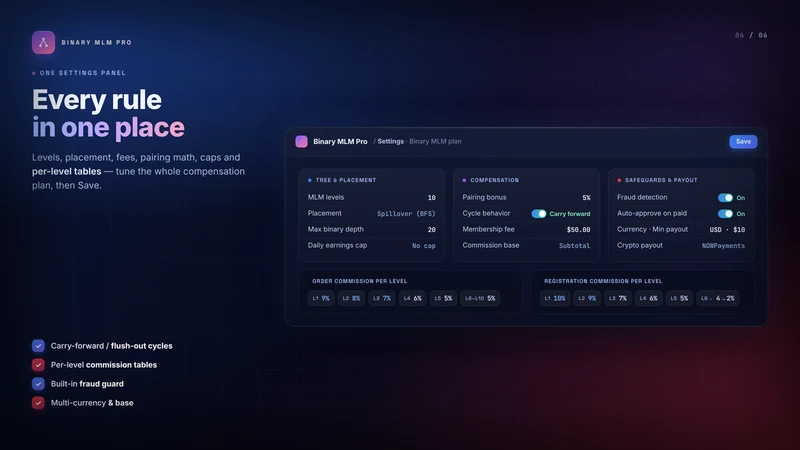Open the Commission base Subtotal selector
This screenshot has width=800, height=450.
pyautogui.click(x=574, y=245)
